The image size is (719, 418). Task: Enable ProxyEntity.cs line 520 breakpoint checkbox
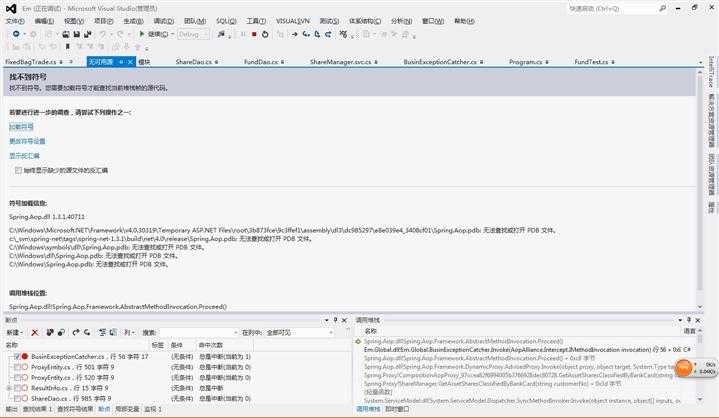click(17, 378)
